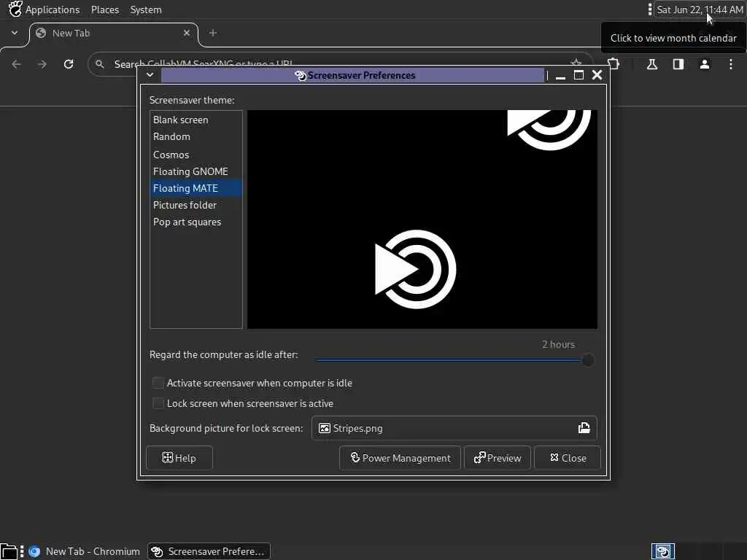Image resolution: width=747 pixels, height=560 pixels.
Task: Switch to the New Tab browser tab
Action: pyautogui.click(x=113, y=34)
